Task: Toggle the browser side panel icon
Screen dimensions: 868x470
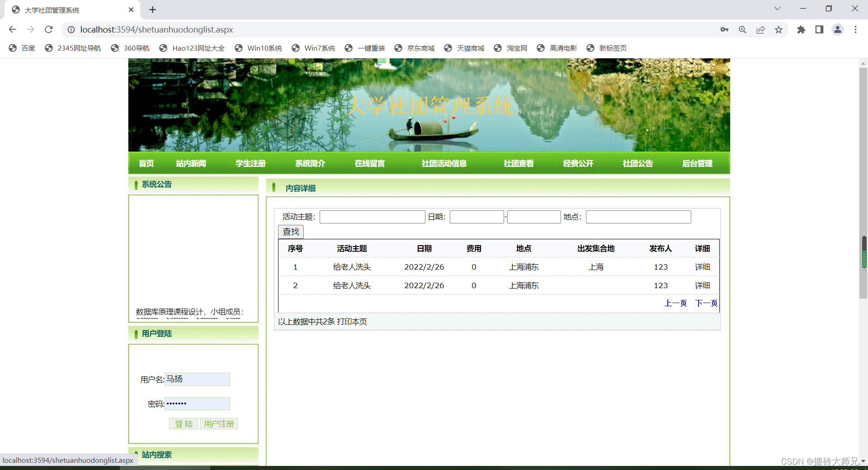Action: (x=819, y=29)
